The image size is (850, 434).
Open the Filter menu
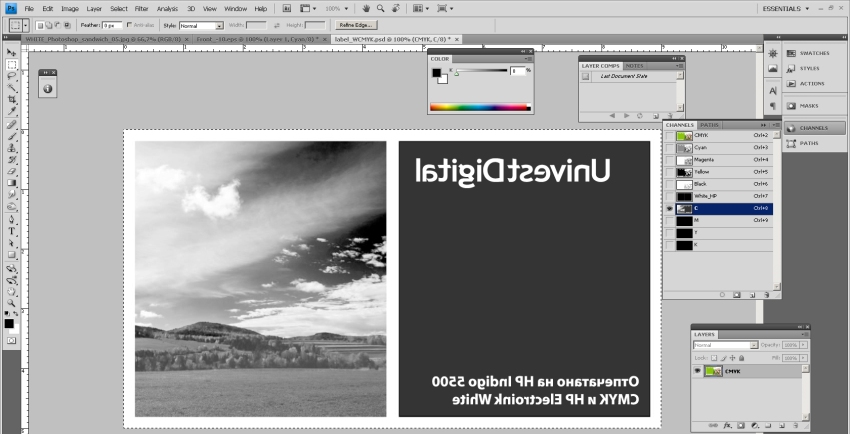pyautogui.click(x=141, y=9)
